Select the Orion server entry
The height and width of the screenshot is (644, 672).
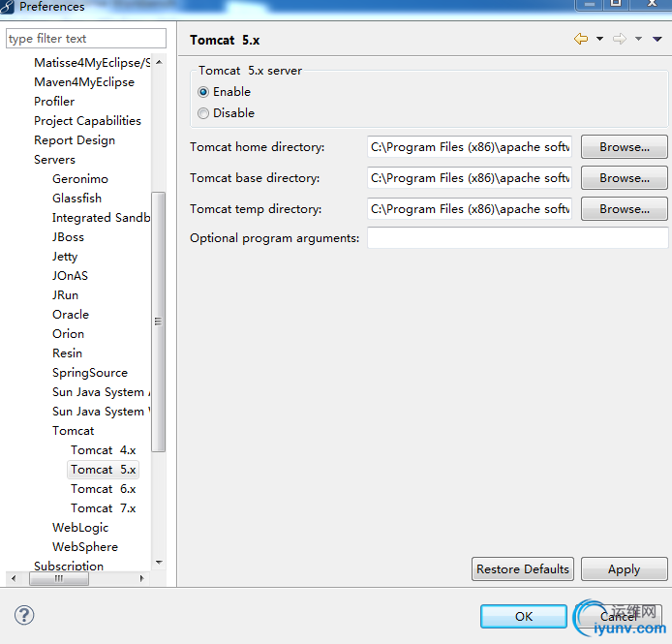[x=68, y=333]
